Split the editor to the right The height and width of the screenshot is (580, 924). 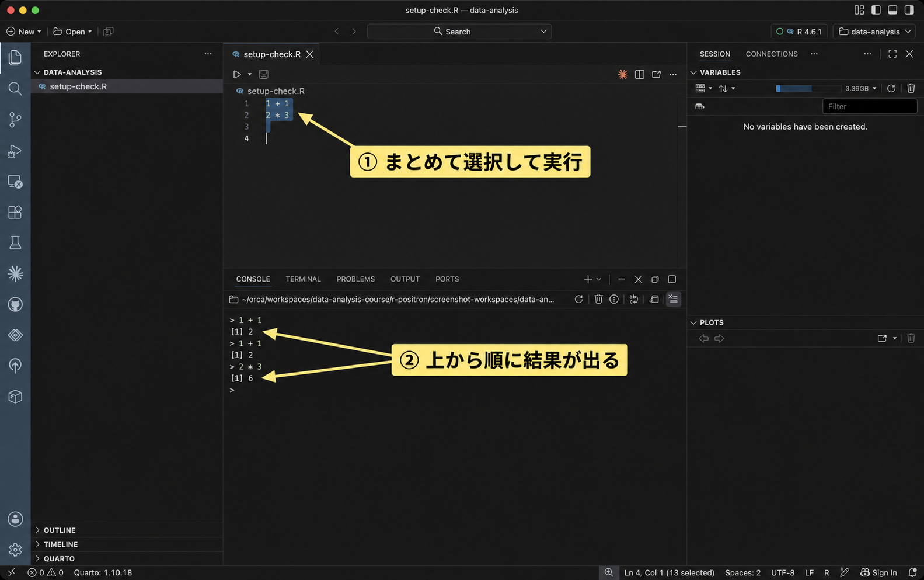[640, 74]
